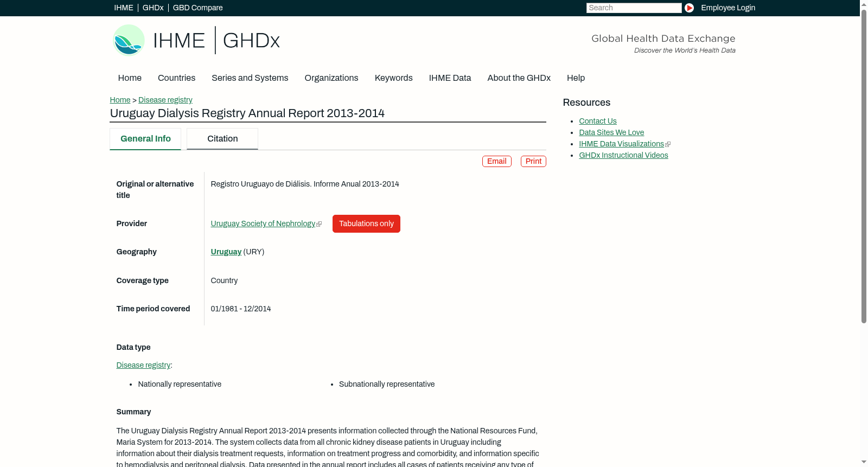This screenshot has width=868, height=467.
Task: Click the 'Nationally representative' bullet text
Action: 180,384
